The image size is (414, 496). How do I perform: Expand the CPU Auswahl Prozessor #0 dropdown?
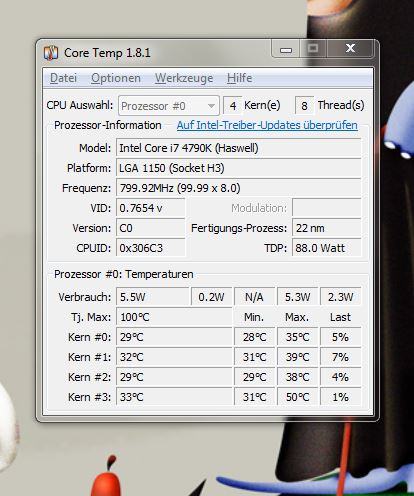169,106
